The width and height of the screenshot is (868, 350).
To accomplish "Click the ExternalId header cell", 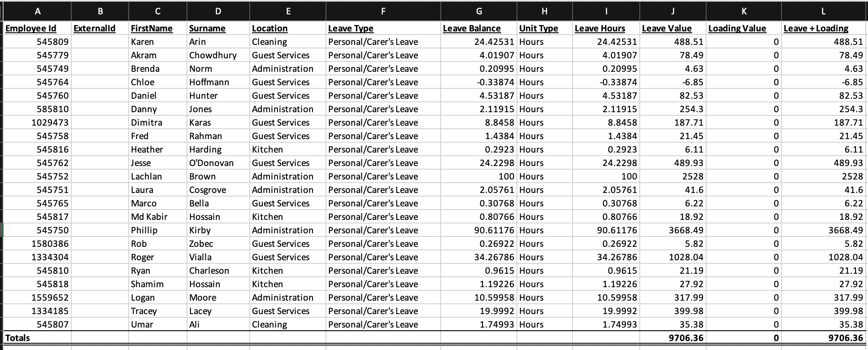I will (100, 28).
